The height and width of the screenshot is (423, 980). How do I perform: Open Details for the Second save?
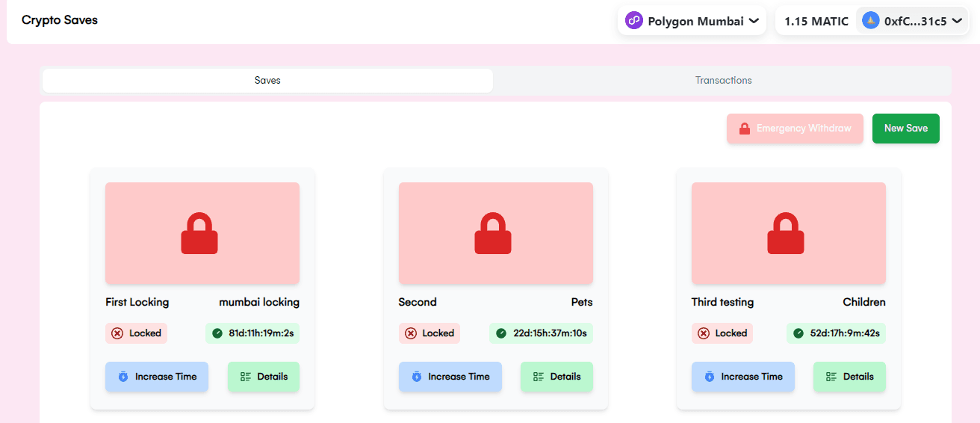tap(556, 377)
